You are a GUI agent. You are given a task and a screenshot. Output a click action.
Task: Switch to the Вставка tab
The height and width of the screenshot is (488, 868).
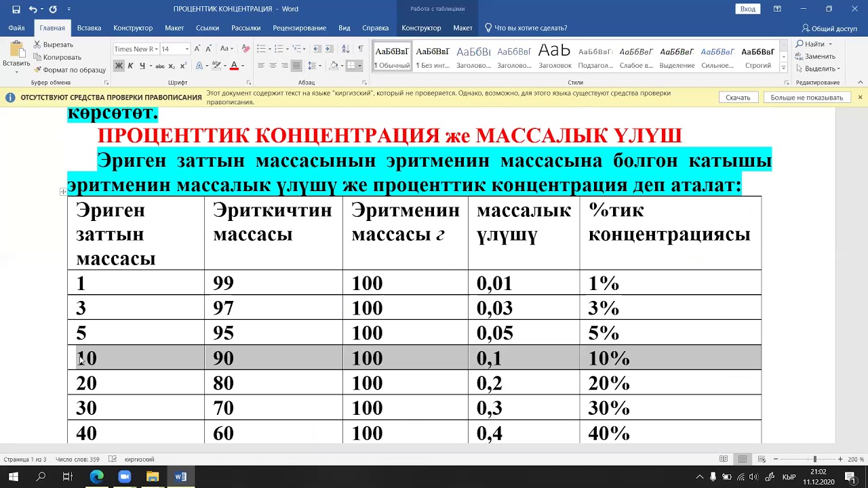89,28
